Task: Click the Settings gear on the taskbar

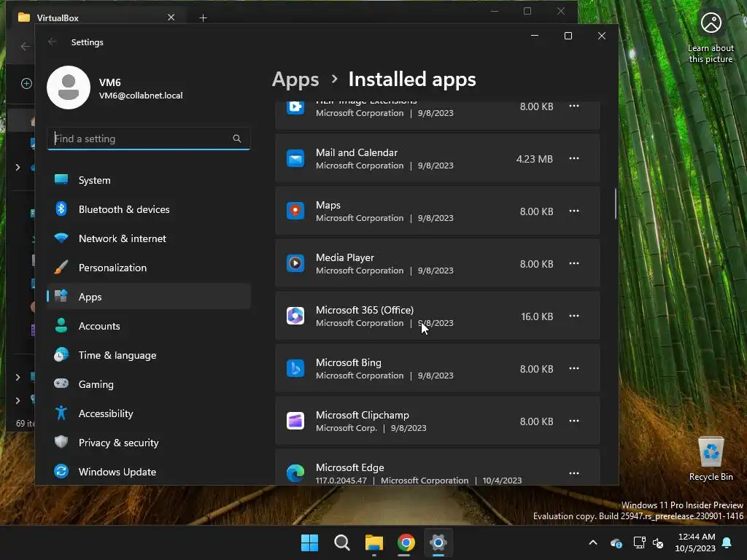Action: point(438,542)
